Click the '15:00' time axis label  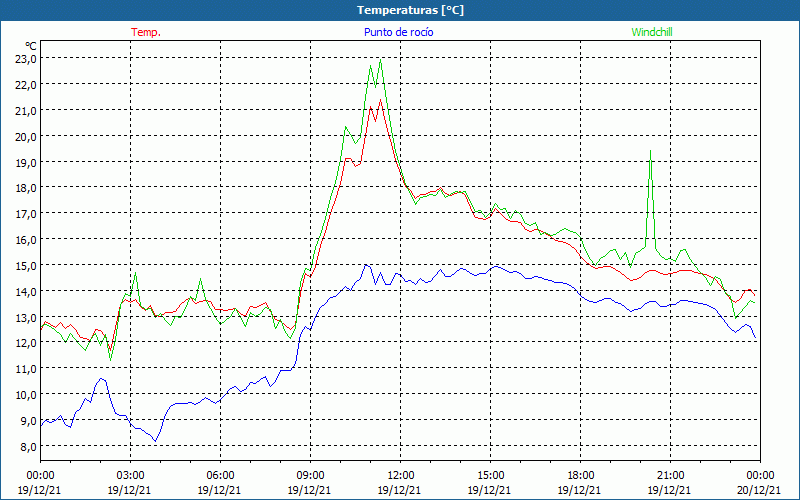(490, 476)
